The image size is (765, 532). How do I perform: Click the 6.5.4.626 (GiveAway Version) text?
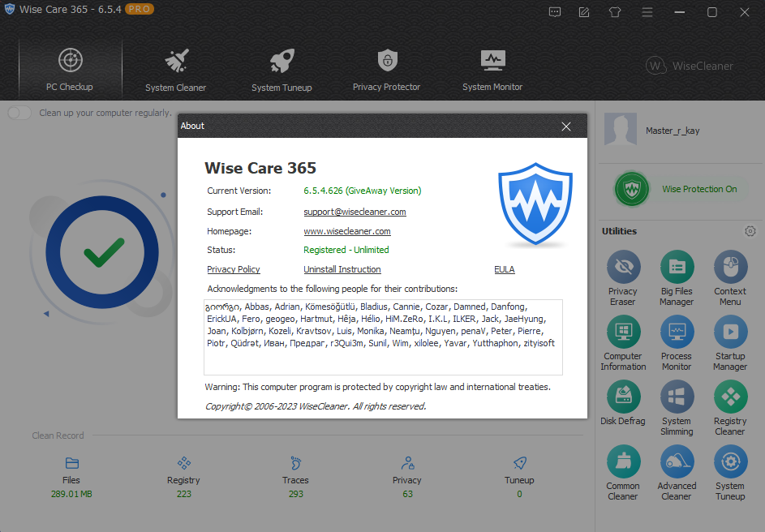[x=363, y=191]
